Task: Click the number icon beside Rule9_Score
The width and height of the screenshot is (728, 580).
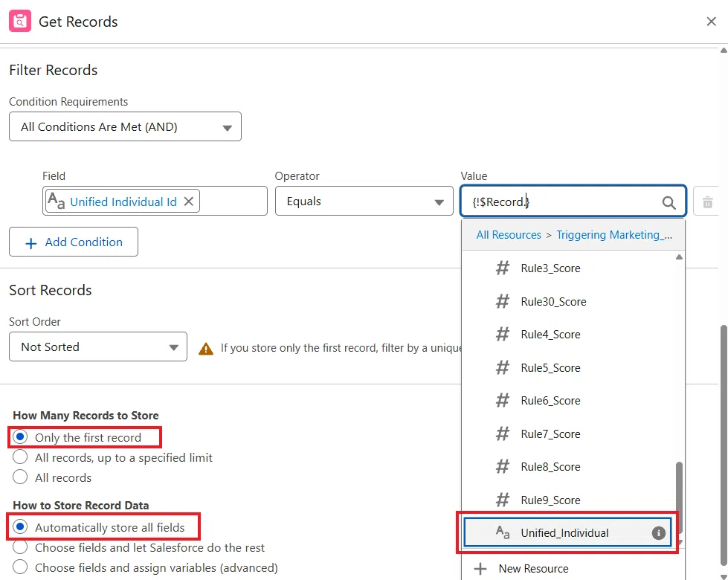Action: coord(503,500)
